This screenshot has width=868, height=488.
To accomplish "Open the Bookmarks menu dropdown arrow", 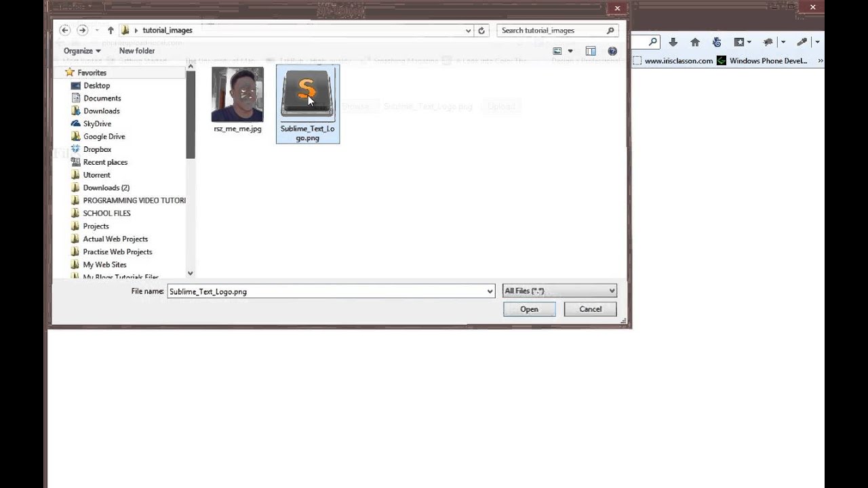I will click(x=749, y=42).
